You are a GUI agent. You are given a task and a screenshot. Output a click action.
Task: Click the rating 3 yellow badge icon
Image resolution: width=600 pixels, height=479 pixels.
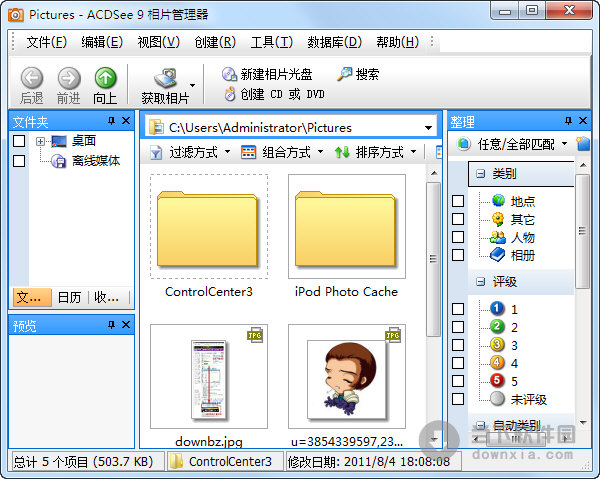(497, 345)
